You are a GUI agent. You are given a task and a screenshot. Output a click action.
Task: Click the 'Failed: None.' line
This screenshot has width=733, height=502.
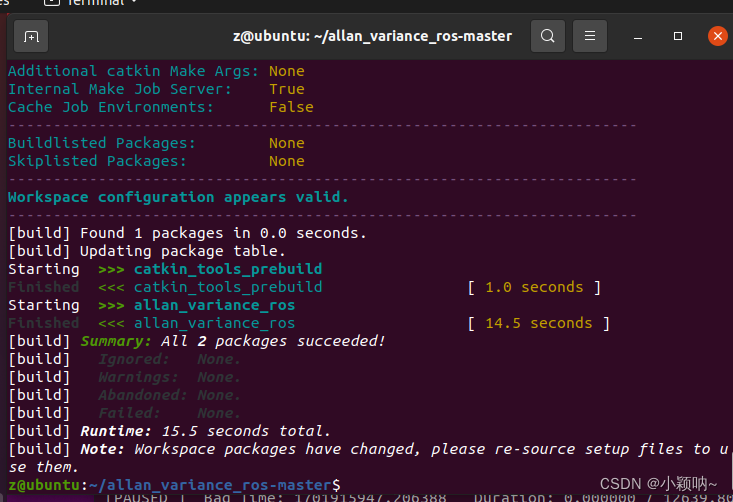click(x=124, y=413)
